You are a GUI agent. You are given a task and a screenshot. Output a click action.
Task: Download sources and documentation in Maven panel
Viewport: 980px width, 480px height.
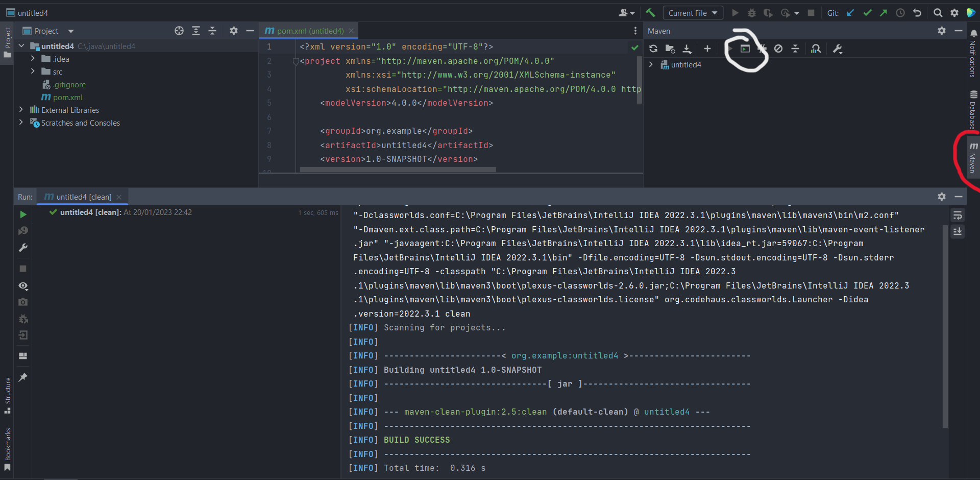pos(687,49)
